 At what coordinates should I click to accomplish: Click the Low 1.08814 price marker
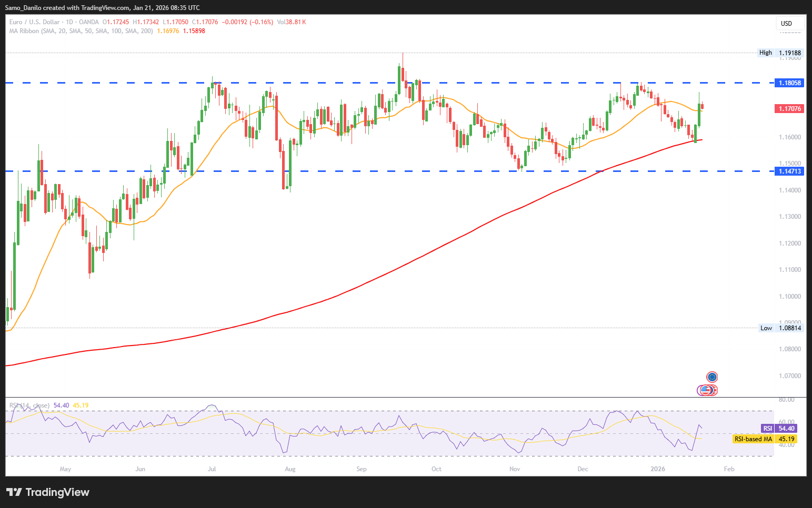(781, 328)
